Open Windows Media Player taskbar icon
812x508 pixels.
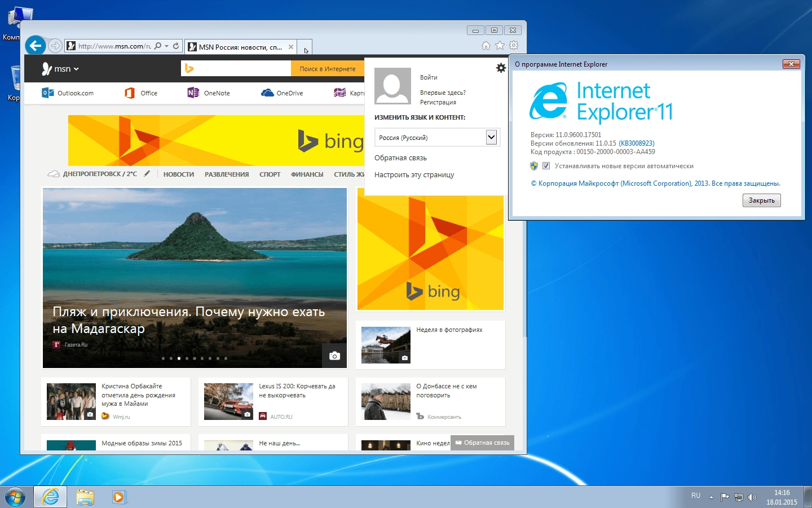click(118, 497)
